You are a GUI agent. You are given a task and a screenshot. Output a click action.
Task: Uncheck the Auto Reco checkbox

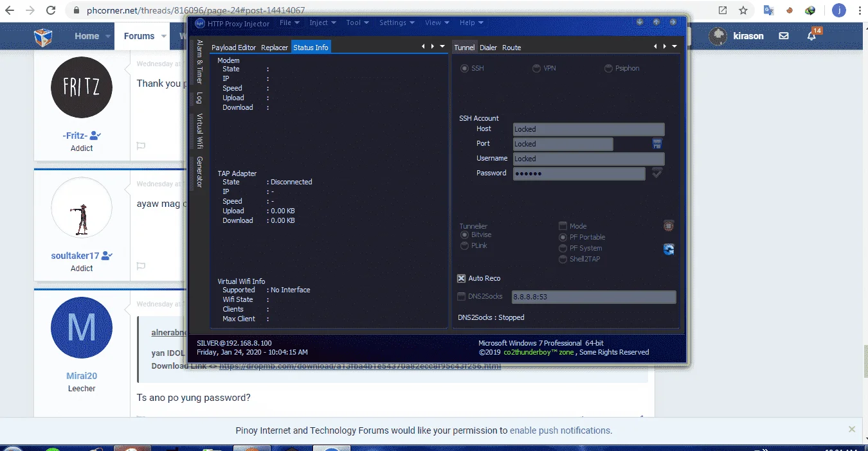point(461,278)
